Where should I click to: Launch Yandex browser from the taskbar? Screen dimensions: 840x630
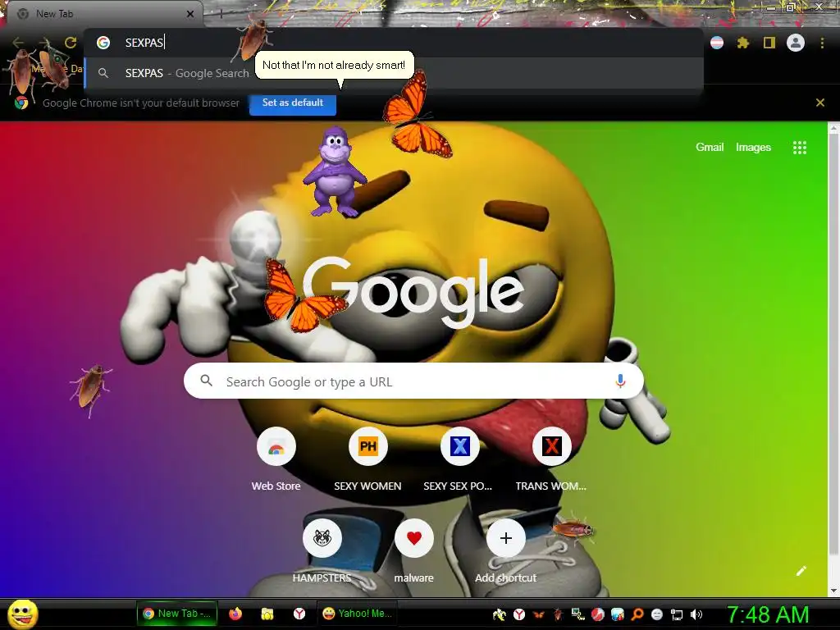[299, 614]
